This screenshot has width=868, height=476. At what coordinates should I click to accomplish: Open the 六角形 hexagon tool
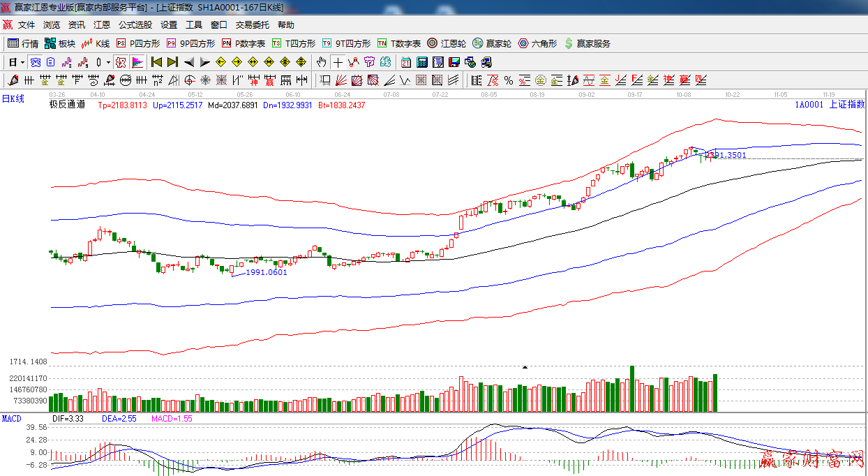537,43
